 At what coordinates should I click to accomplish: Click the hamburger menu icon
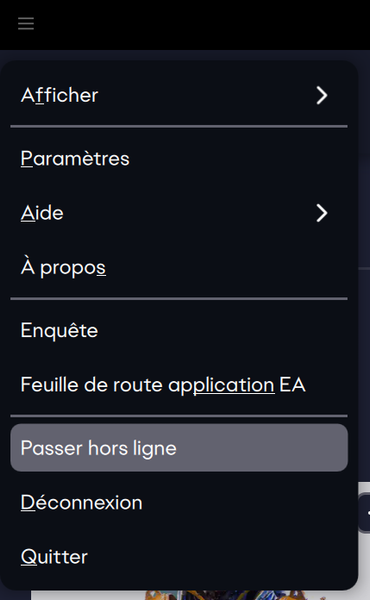[26, 24]
